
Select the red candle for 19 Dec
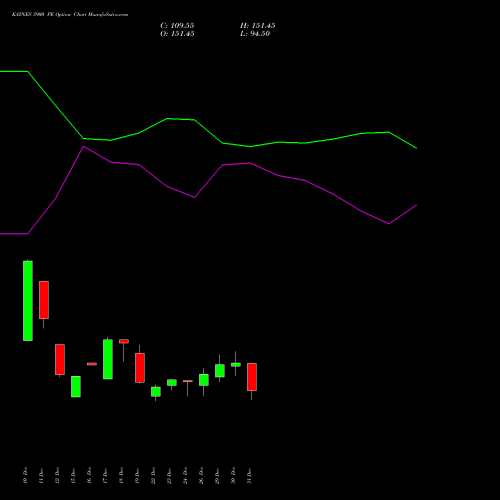click(140, 368)
